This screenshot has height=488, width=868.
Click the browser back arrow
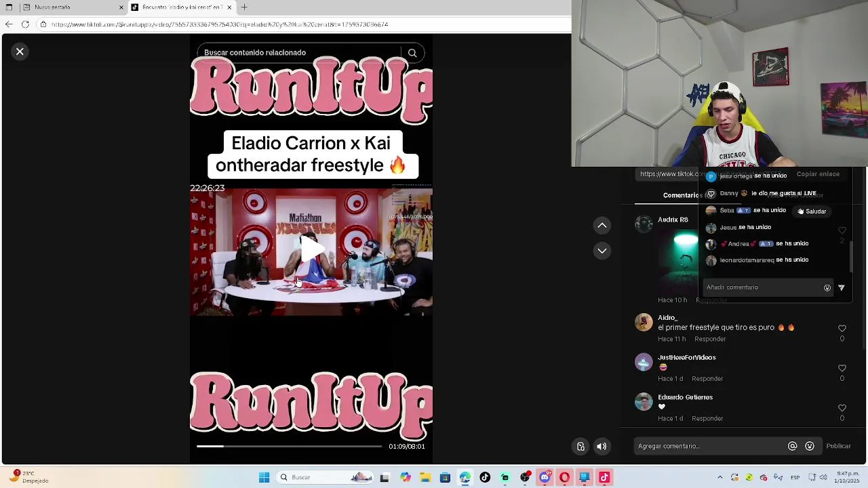[x=9, y=24]
